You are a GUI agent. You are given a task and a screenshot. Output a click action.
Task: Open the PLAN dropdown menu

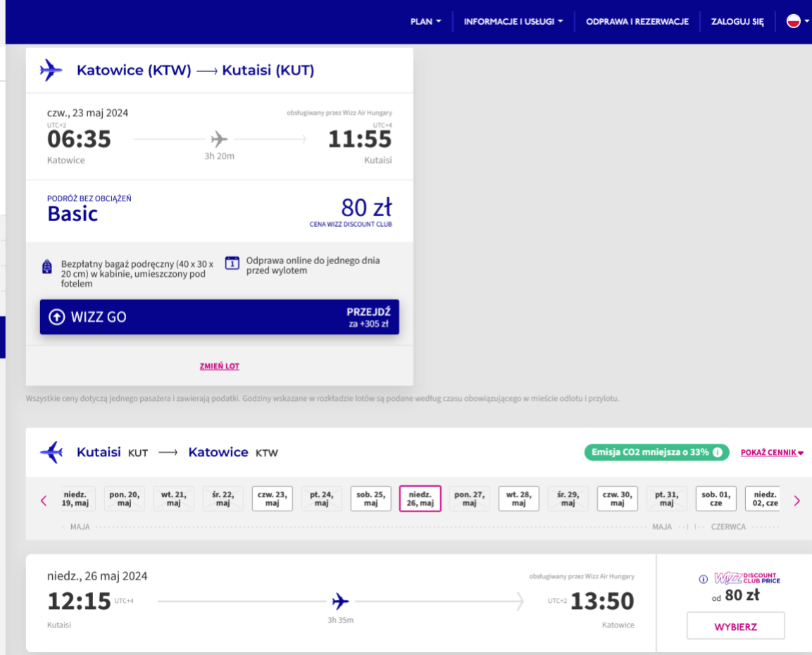point(425,22)
